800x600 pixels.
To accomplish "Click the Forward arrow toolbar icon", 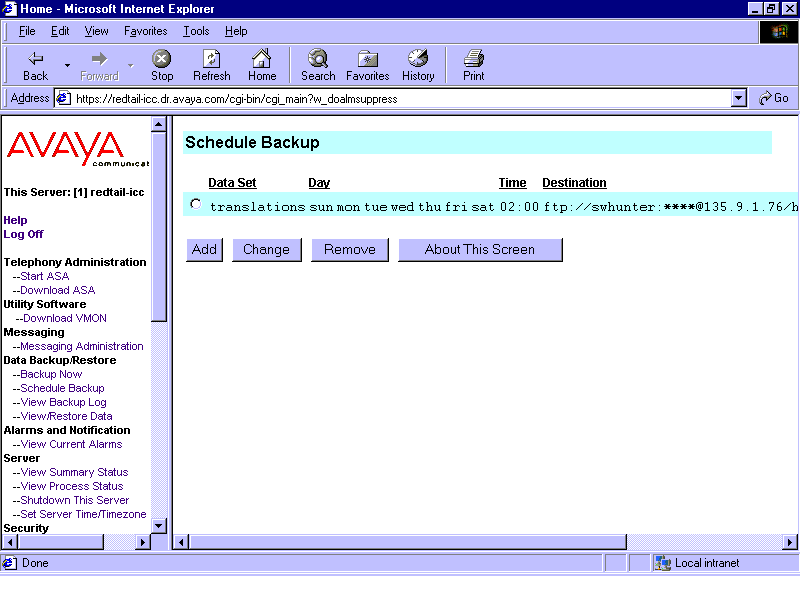I will (x=99, y=59).
